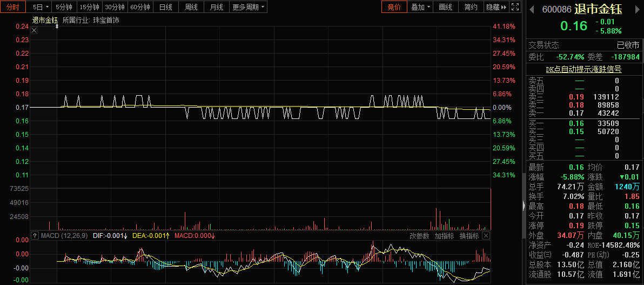Switch to 月线 monthly chart
The image size is (644, 285).
click(216, 7)
